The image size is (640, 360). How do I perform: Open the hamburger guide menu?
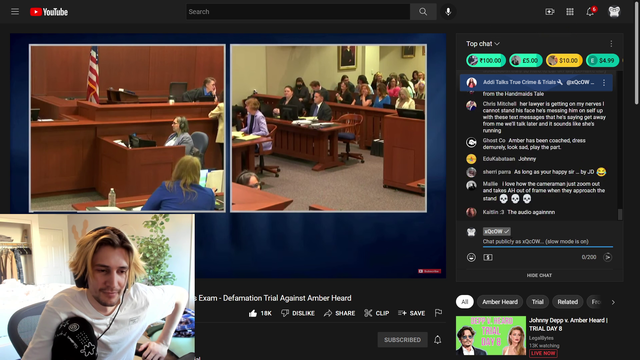pos(15,11)
